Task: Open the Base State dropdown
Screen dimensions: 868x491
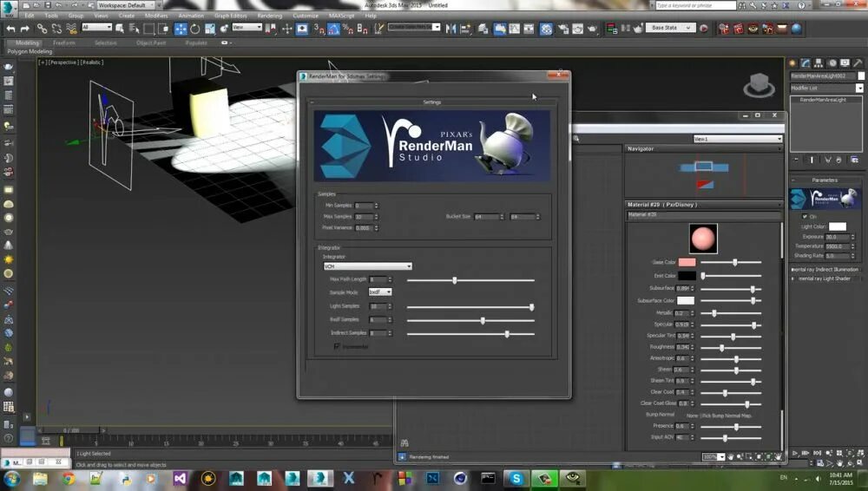Action: (671, 28)
